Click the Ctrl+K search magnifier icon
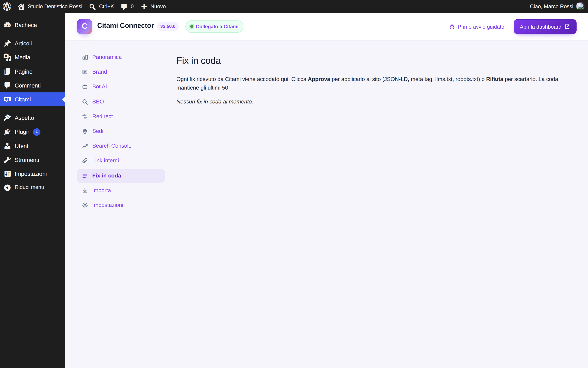Screen dimensions: 588x368 (x=92, y=7)
